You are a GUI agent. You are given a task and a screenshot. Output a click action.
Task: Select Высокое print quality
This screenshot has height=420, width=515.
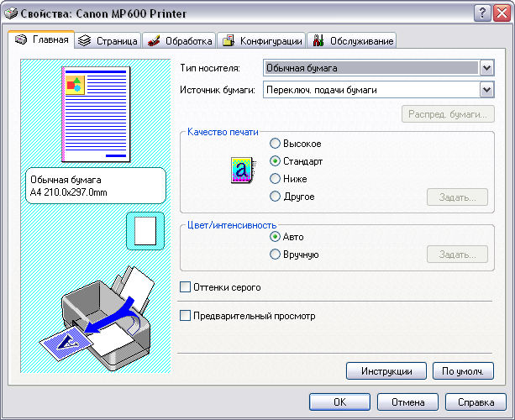[295, 144]
